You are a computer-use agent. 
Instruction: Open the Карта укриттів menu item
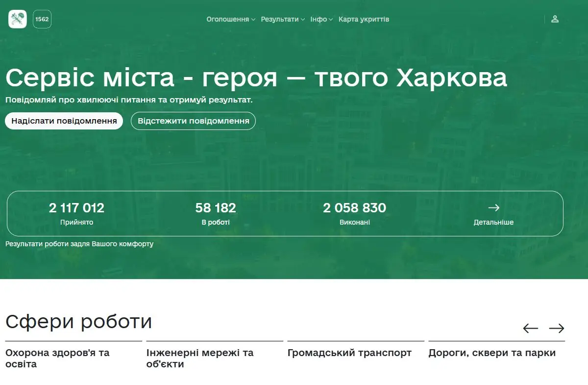[x=364, y=19]
